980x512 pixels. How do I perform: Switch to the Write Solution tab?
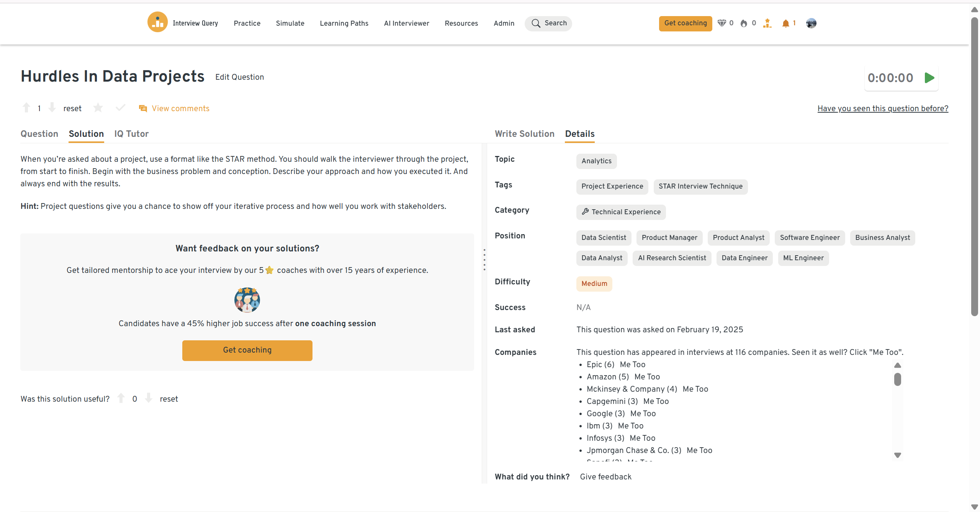coord(524,134)
